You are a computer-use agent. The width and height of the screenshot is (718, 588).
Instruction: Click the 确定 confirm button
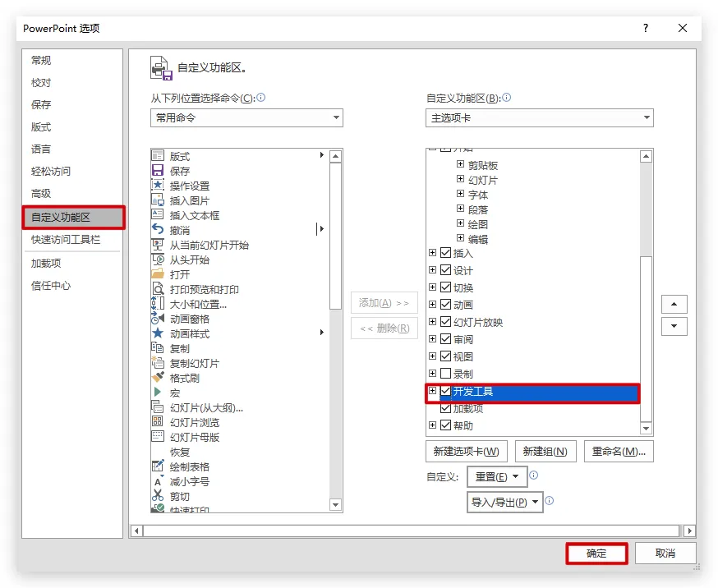(x=596, y=554)
